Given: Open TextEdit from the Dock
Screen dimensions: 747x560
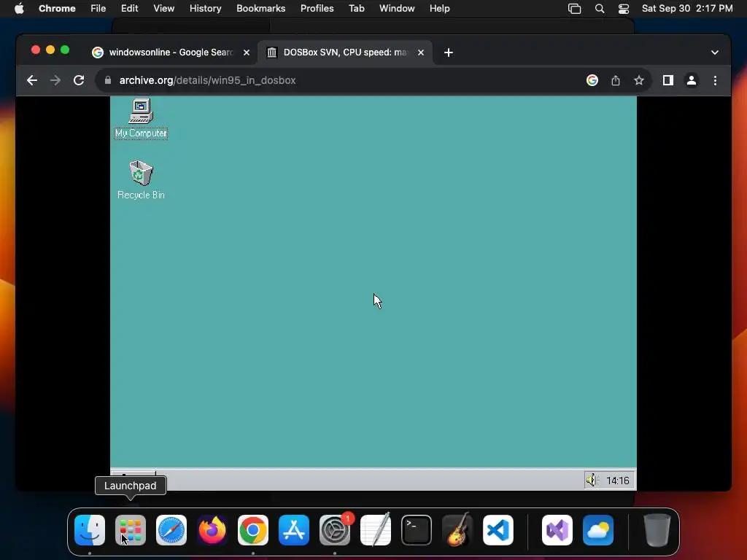Looking at the screenshot, I should click(376, 529).
